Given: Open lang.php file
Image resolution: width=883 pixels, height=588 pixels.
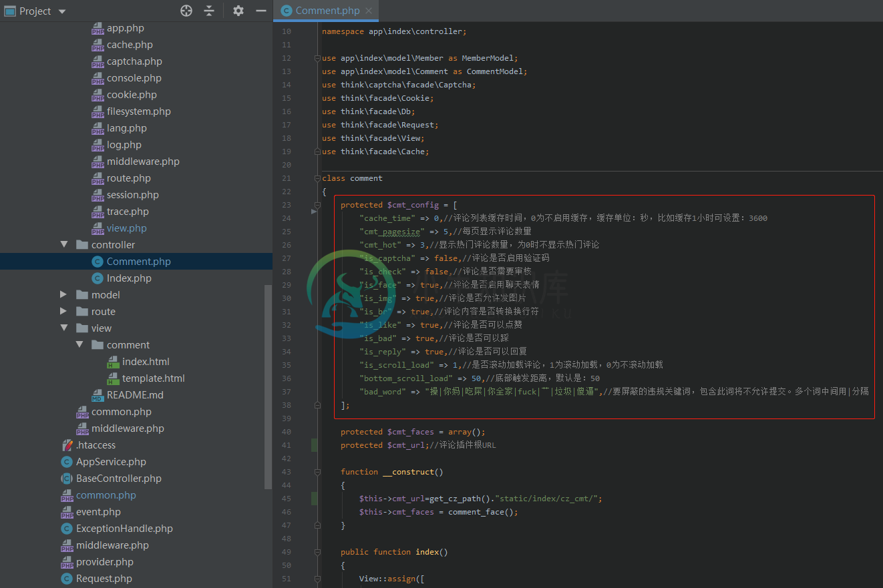Looking at the screenshot, I should pos(126,128).
